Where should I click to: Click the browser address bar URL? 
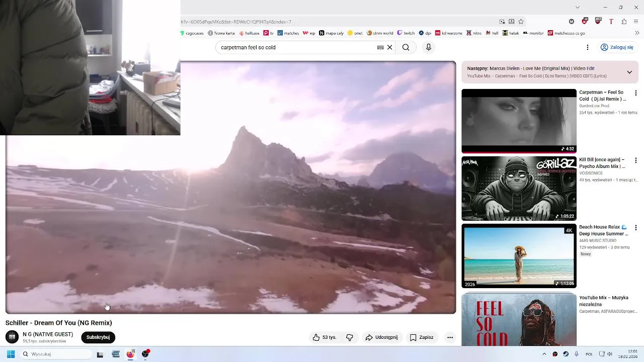[236, 22]
